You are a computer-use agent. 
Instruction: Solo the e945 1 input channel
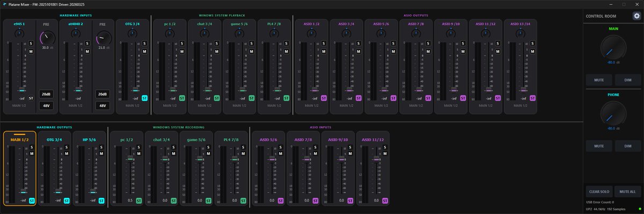pos(31,43)
